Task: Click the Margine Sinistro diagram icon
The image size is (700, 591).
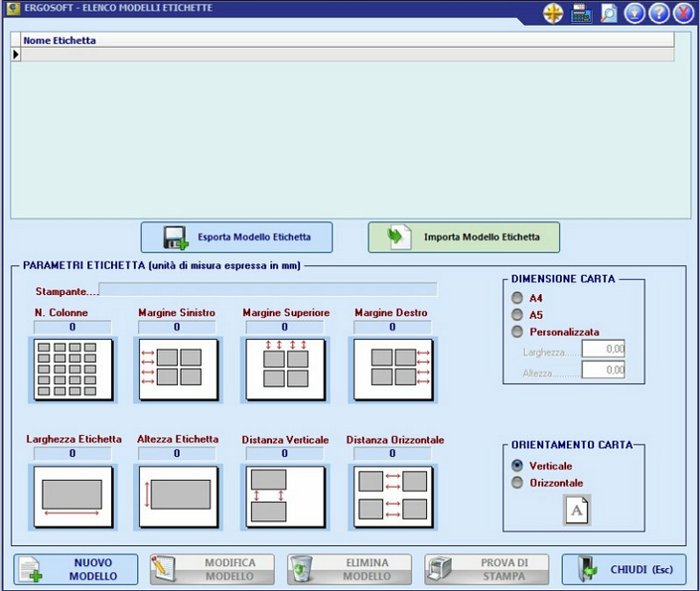Action: click(177, 369)
